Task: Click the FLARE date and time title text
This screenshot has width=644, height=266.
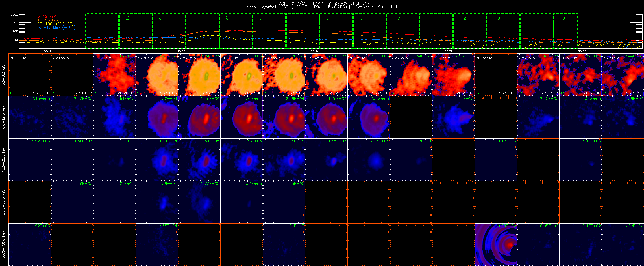Action: (x=322, y=3)
